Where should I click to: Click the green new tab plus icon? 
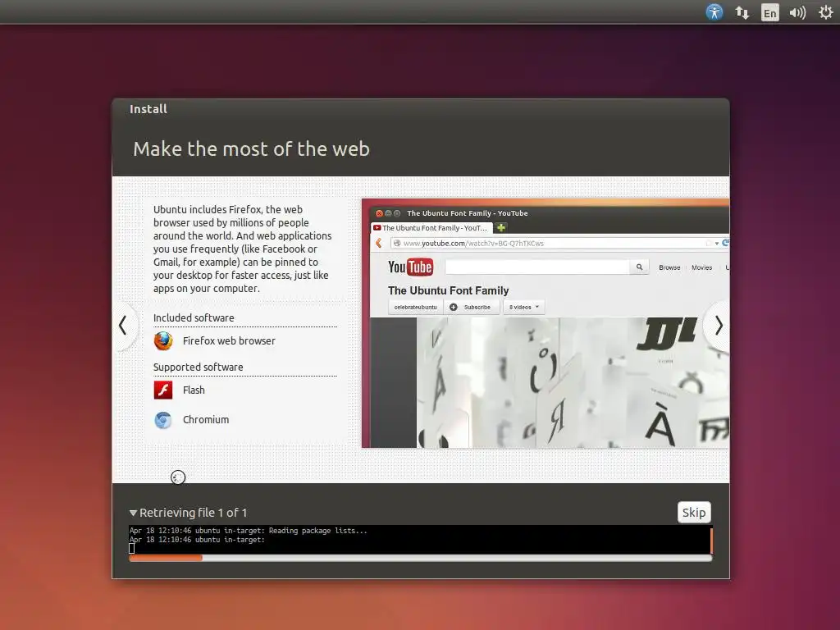[501, 228]
